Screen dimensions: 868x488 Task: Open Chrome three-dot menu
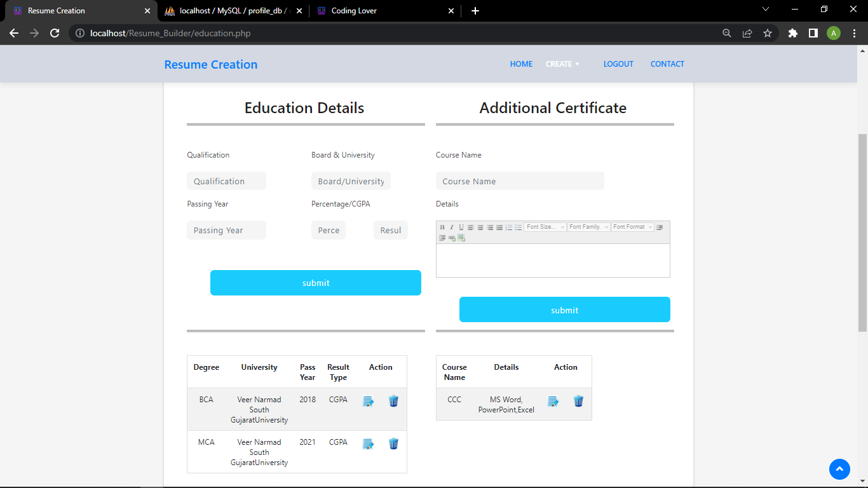pyautogui.click(x=855, y=33)
